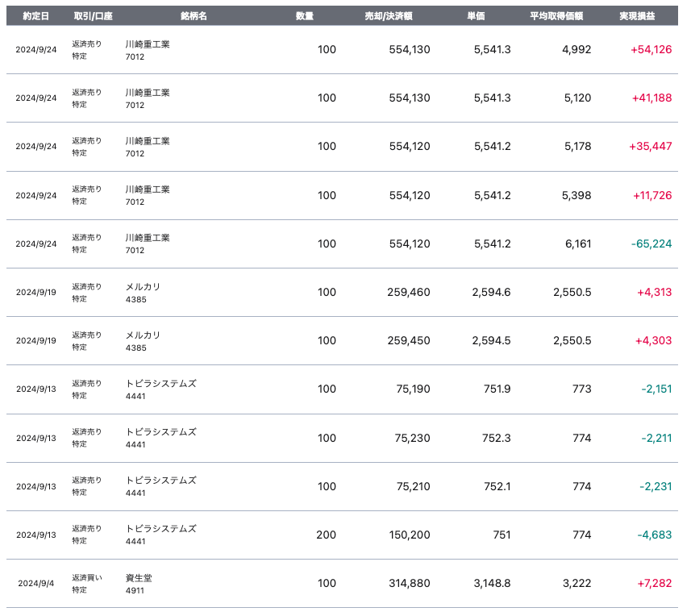Click the 75,190 settlement amount
691x616 pixels.
click(413, 389)
